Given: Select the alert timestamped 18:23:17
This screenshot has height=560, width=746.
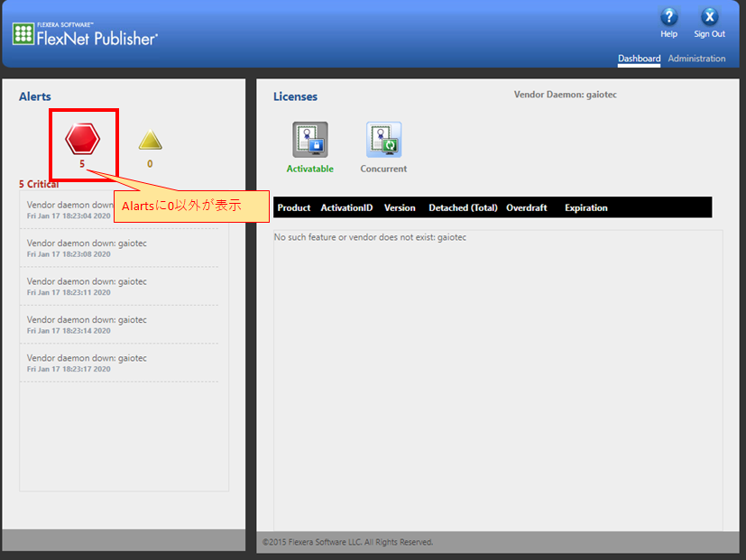Looking at the screenshot, I should coord(119,363).
